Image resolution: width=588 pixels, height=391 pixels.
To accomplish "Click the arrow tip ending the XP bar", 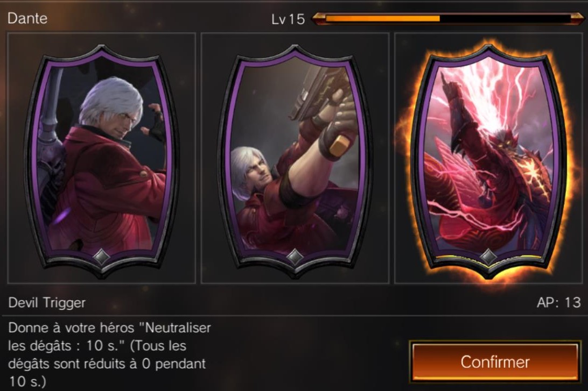I will (577, 18).
